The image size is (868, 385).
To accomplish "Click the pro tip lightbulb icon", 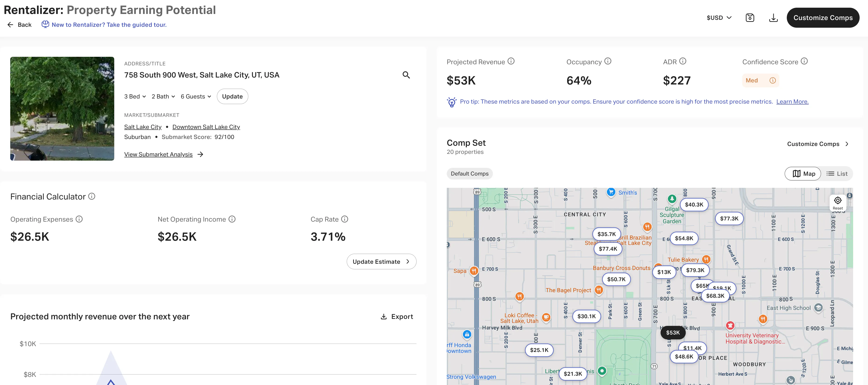I will coord(451,102).
